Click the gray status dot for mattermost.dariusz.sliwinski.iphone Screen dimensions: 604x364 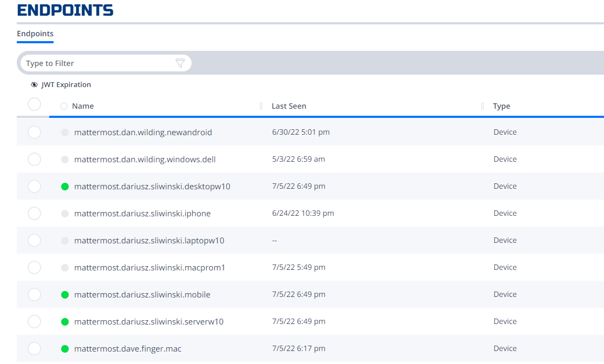(65, 214)
